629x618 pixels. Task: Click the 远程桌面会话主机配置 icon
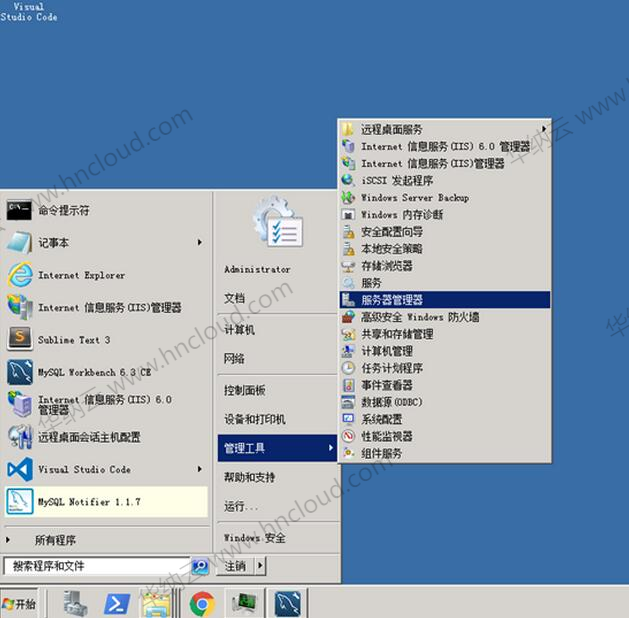[19, 437]
